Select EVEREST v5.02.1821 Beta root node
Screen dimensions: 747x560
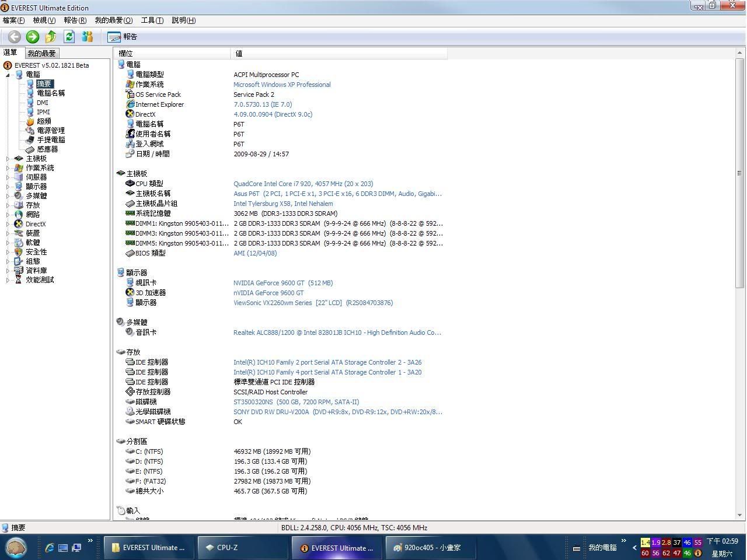[52, 65]
